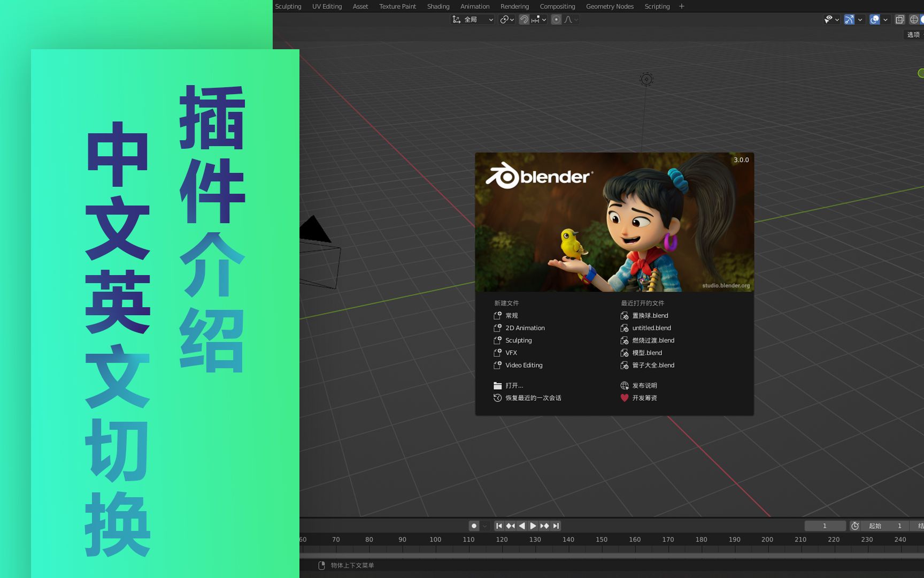Open the Shading workspace tab

[x=438, y=6]
